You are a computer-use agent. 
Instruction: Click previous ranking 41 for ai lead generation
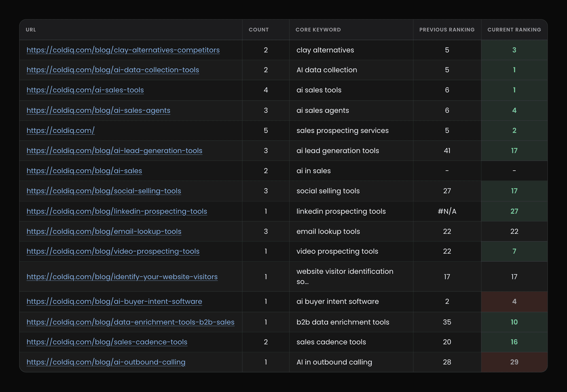(x=447, y=151)
